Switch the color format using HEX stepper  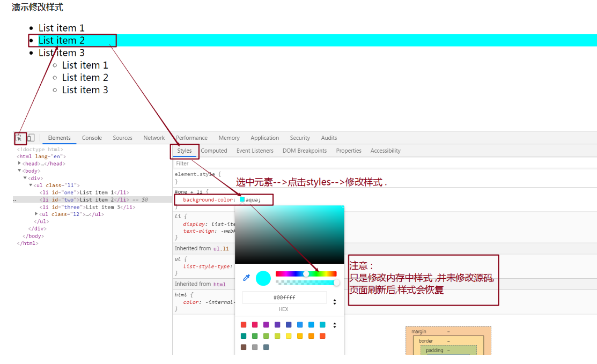(x=335, y=302)
